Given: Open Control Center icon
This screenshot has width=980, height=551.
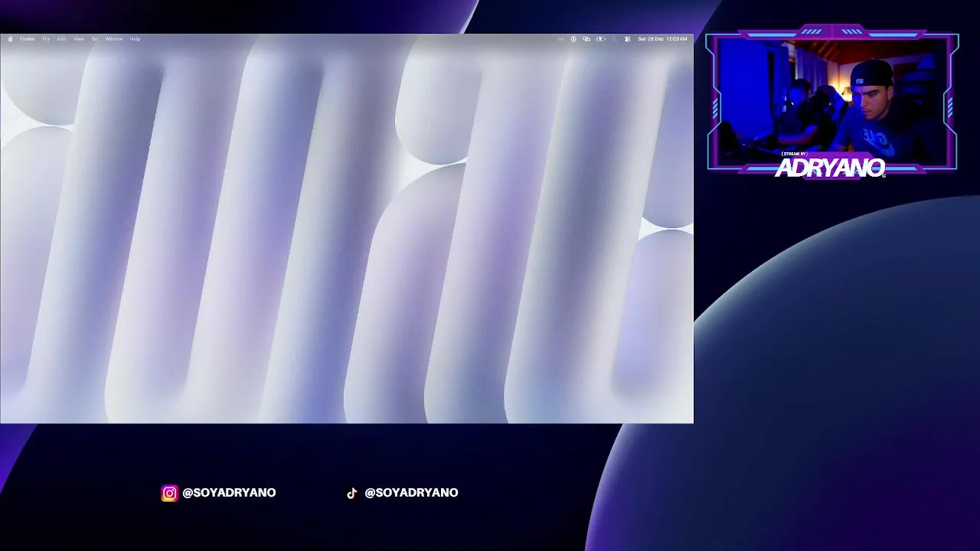Looking at the screenshot, I should click(627, 39).
